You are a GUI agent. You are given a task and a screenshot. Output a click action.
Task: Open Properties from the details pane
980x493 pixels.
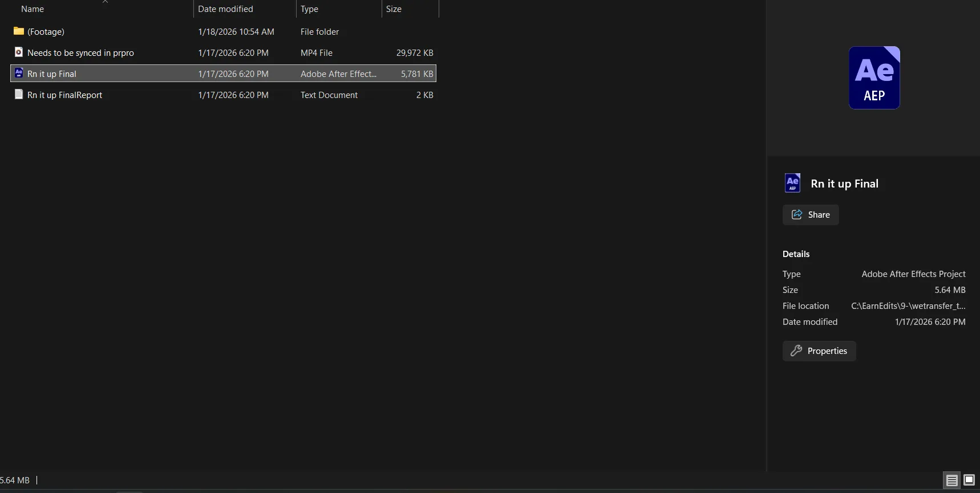(x=819, y=351)
